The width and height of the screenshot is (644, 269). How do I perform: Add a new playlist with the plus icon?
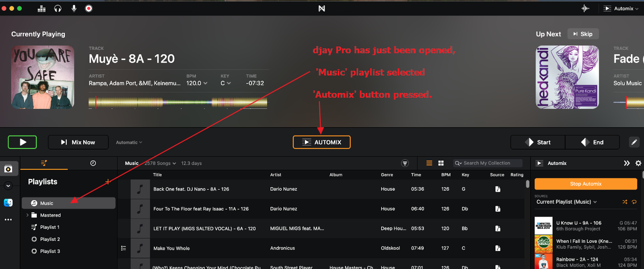click(x=107, y=182)
